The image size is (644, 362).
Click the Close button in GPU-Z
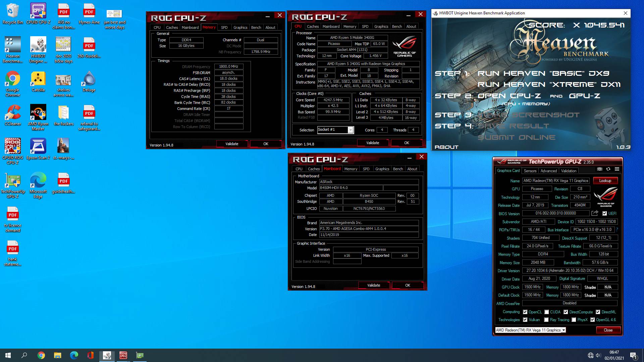pos(608,330)
